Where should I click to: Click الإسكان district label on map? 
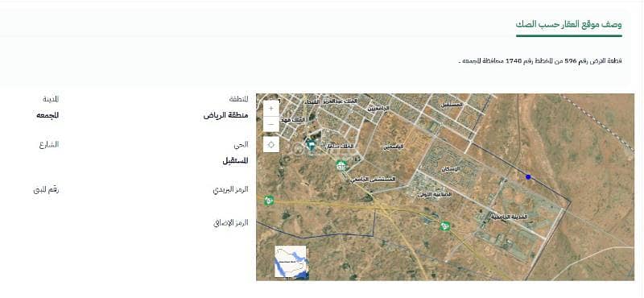click(x=451, y=169)
